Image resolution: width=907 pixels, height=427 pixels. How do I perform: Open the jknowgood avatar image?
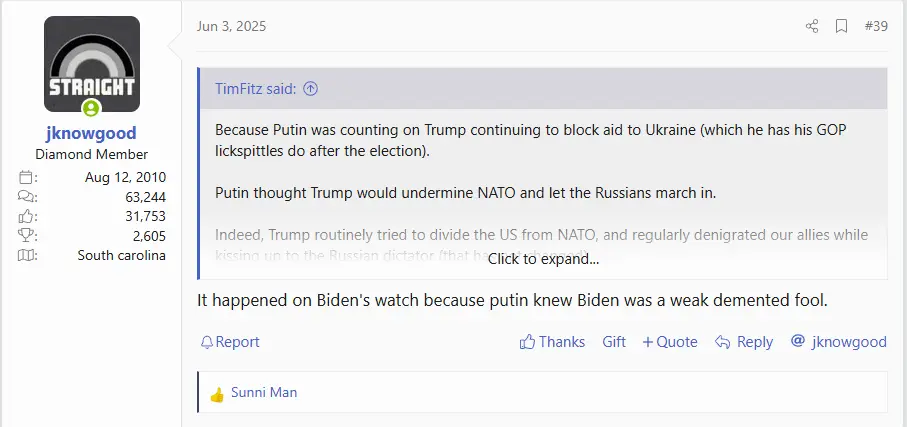pyautogui.click(x=92, y=65)
